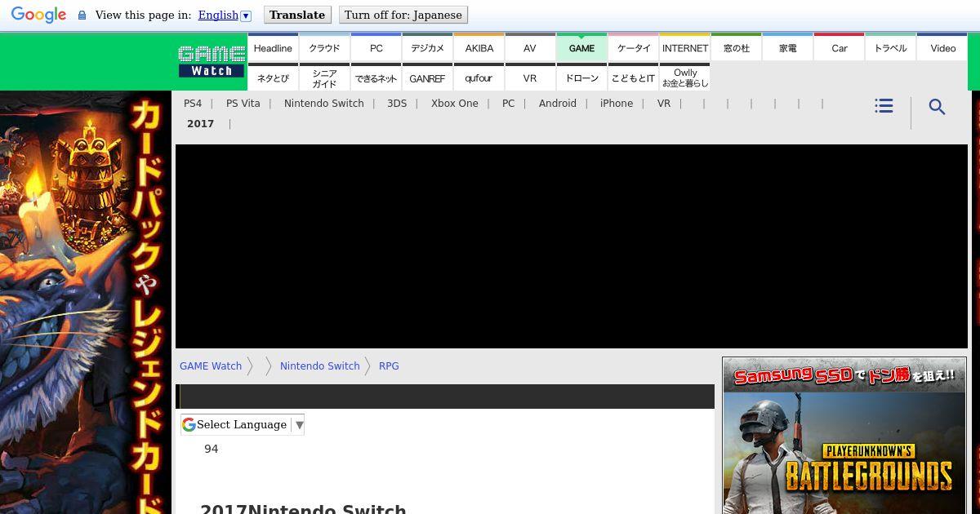This screenshot has width=980, height=514.
Task: Click RPG breadcrumb link
Action: coord(389,366)
